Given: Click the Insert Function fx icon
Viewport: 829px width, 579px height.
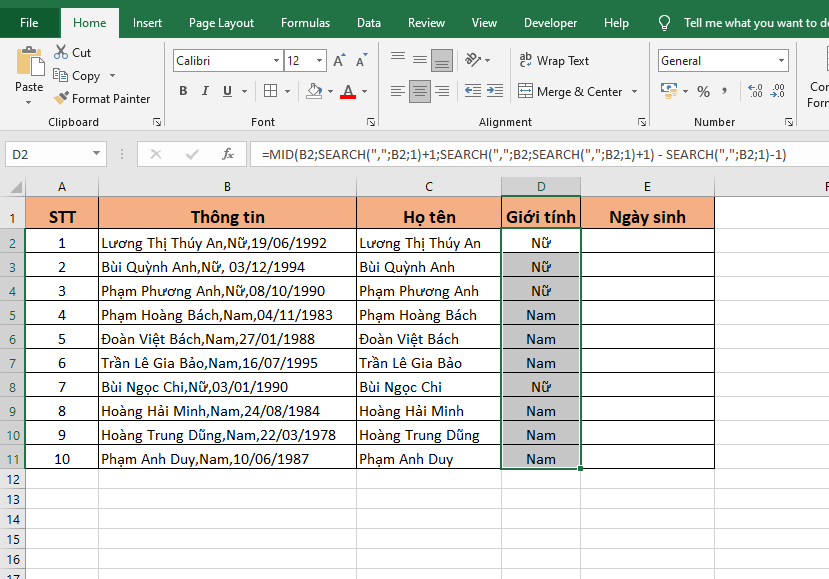Looking at the screenshot, I should click(x=228, y=154).
